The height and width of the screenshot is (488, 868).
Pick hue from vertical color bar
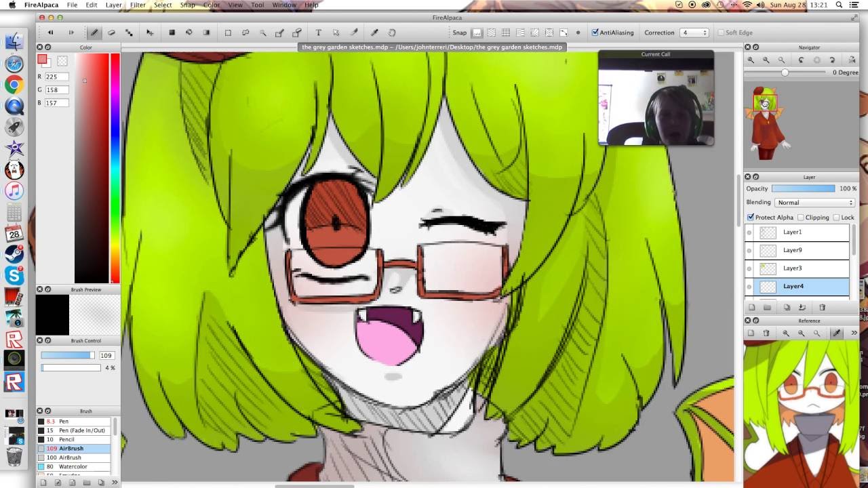point(115,168)
